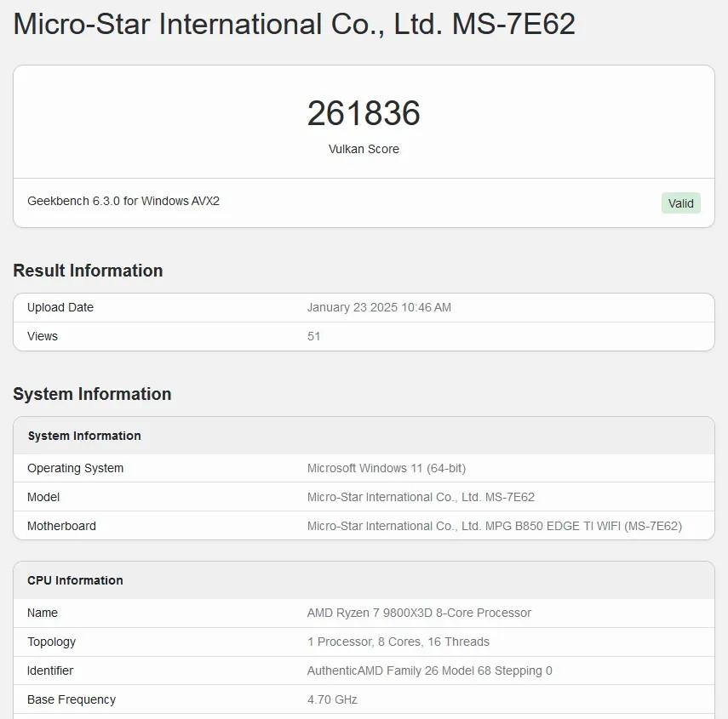Select the 261836 Vulkan score number

pyautogui.click(x=364, y=113)
